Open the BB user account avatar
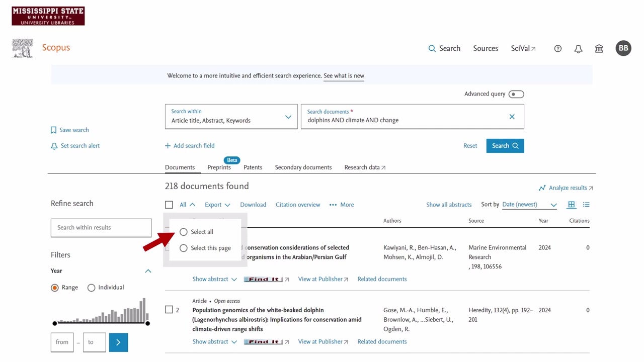Image resolution: width=644 pixels, height=362 pixels. point(623,48)
